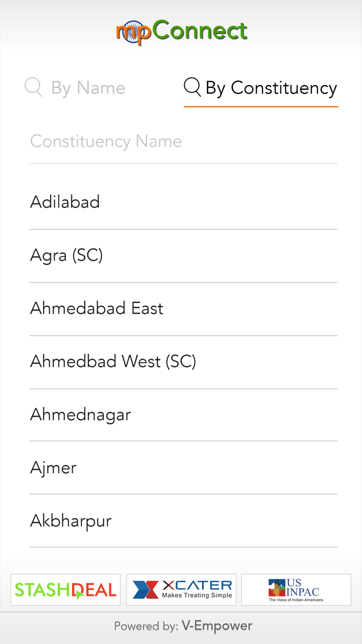The image size is (362, 644).
Task: Click the By Constituency magnifier icon
Action: coord(192,87)
